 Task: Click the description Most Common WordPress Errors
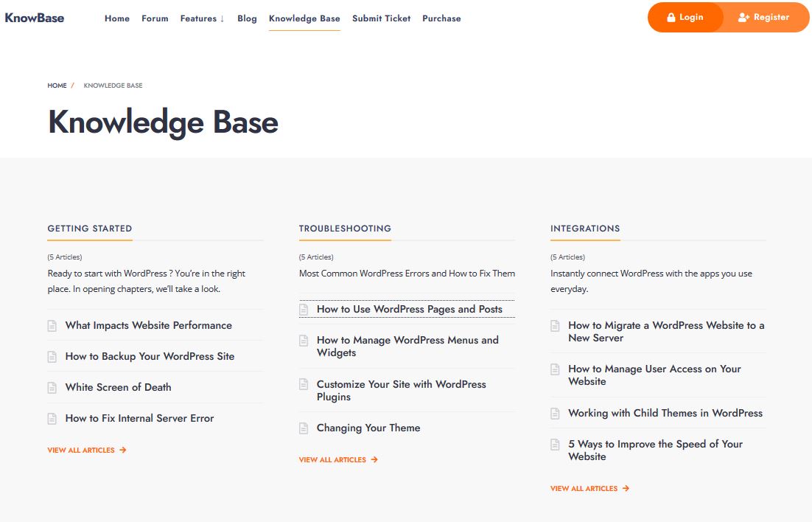click(x=407, y=274)
